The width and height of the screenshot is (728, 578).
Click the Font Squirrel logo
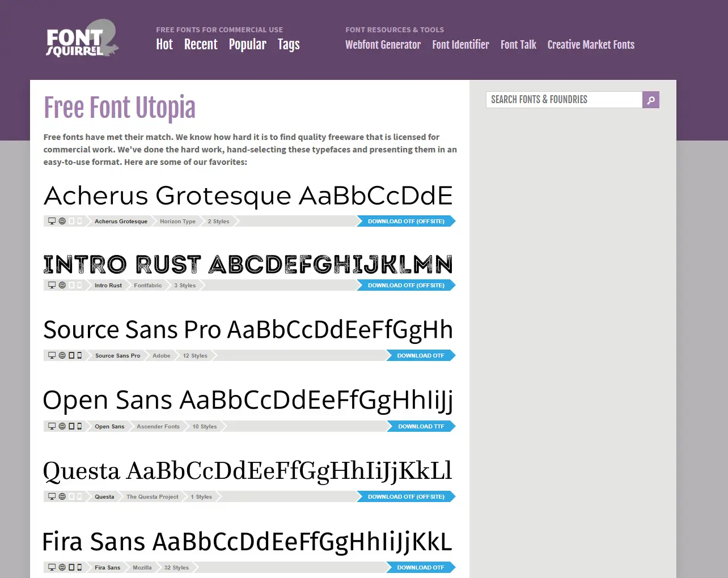click(82, 39)
